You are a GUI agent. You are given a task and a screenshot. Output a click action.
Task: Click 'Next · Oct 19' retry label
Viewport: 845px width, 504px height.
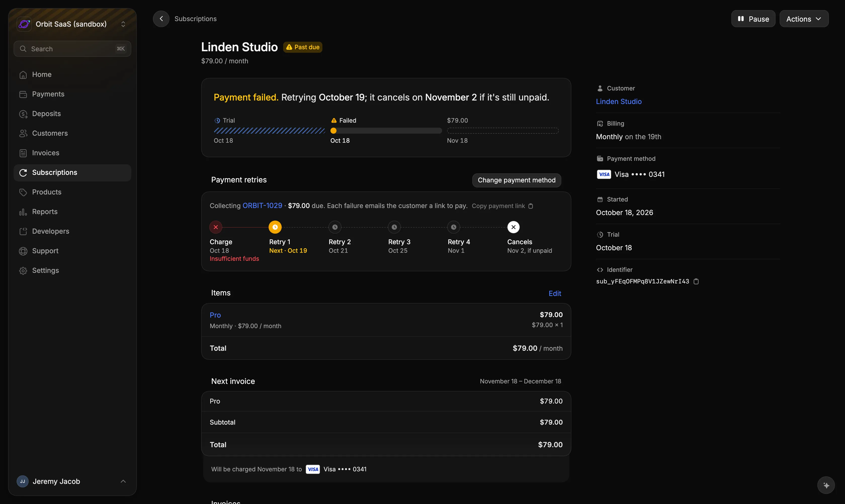coord(288,251)
